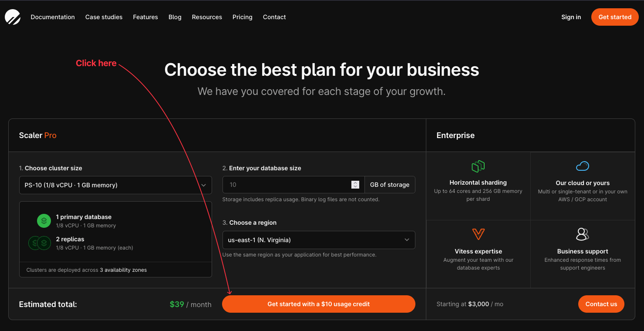
Task: Click the Resources navigation link
Action: (x=207, y=17)
